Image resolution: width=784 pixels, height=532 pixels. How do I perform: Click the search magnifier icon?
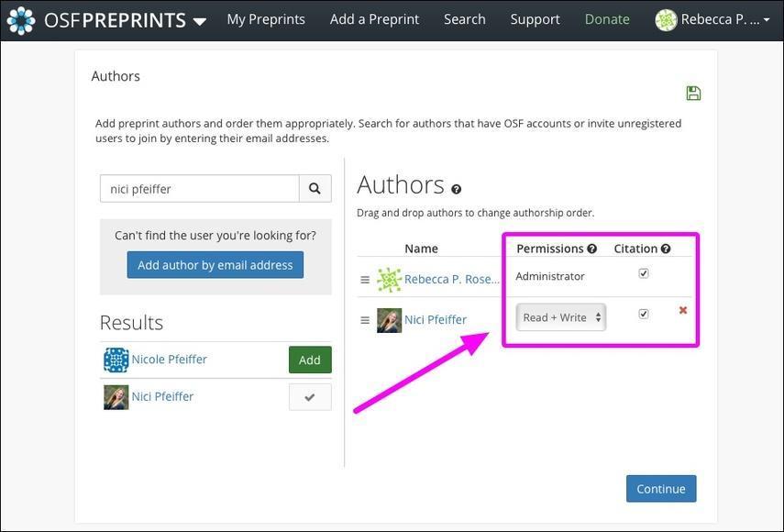pyautogui.click(x=315, y=189)
